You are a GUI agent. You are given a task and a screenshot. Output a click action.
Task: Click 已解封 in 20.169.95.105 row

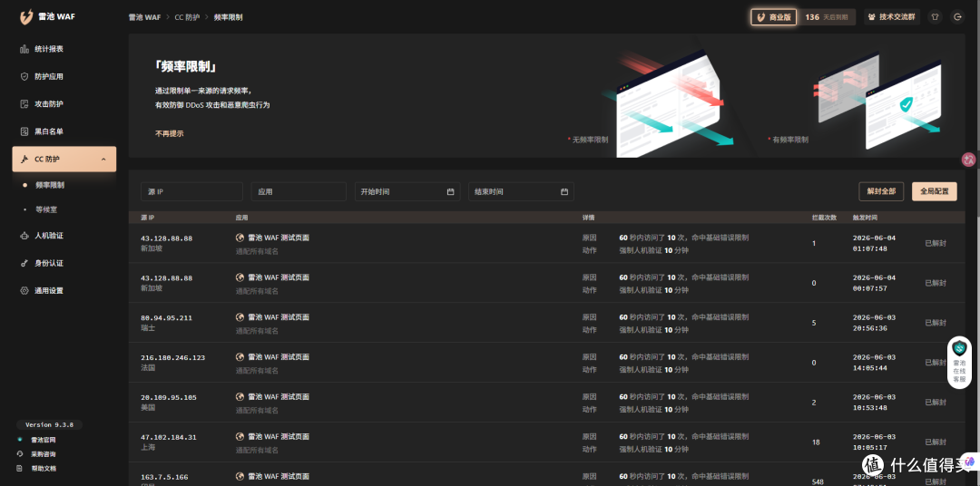tap(936, 403)
